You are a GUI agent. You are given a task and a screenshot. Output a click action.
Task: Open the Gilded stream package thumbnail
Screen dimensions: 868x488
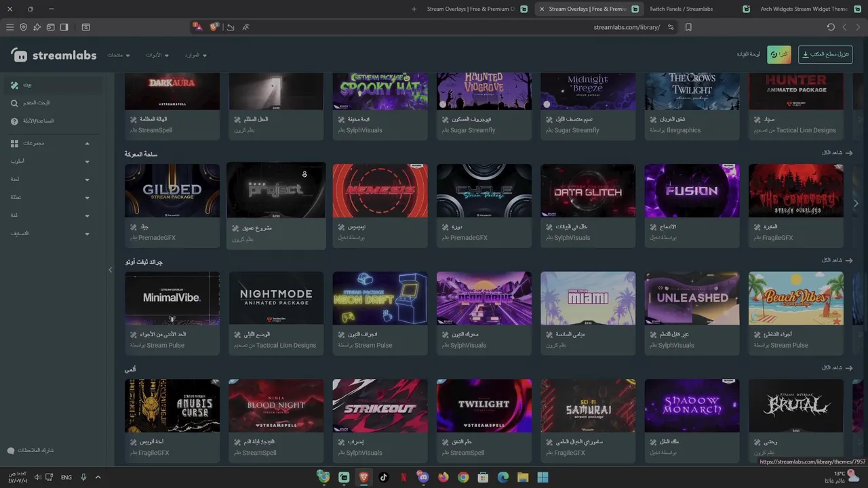[172, 190]
